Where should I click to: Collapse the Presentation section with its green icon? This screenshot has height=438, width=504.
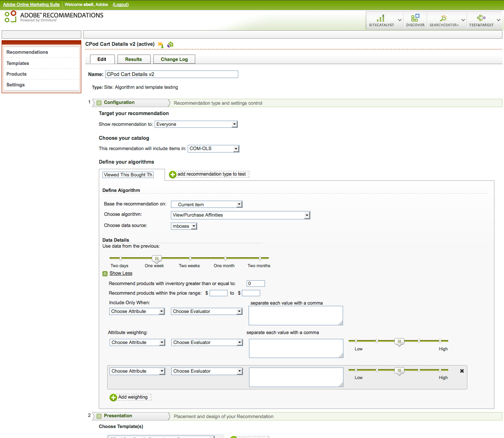pos(99,416)
